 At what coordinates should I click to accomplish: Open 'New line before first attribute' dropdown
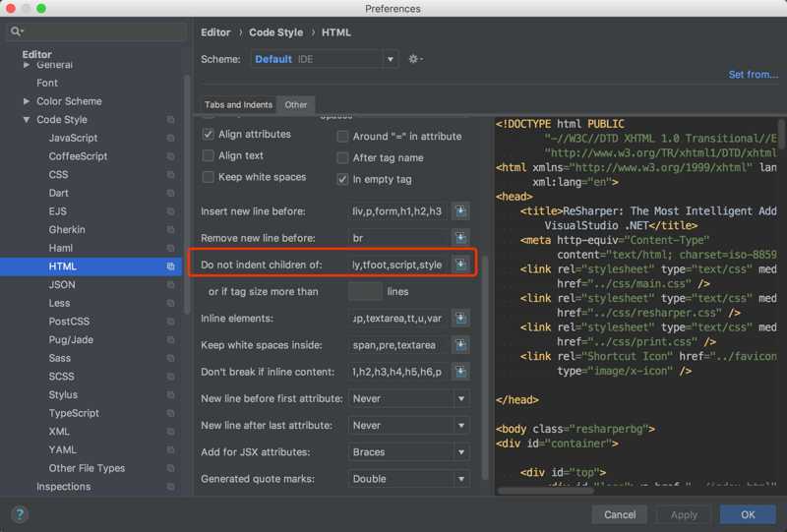click(409, 398)
